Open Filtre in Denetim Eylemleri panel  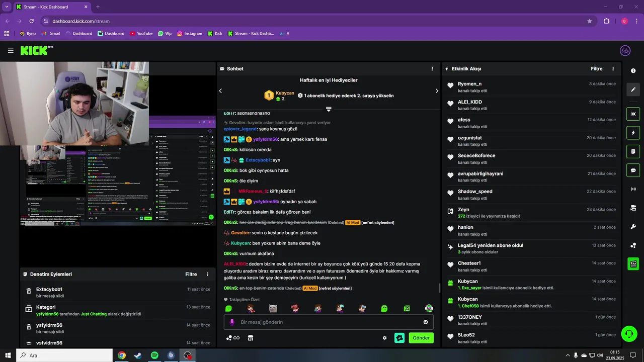coord(191,275)
